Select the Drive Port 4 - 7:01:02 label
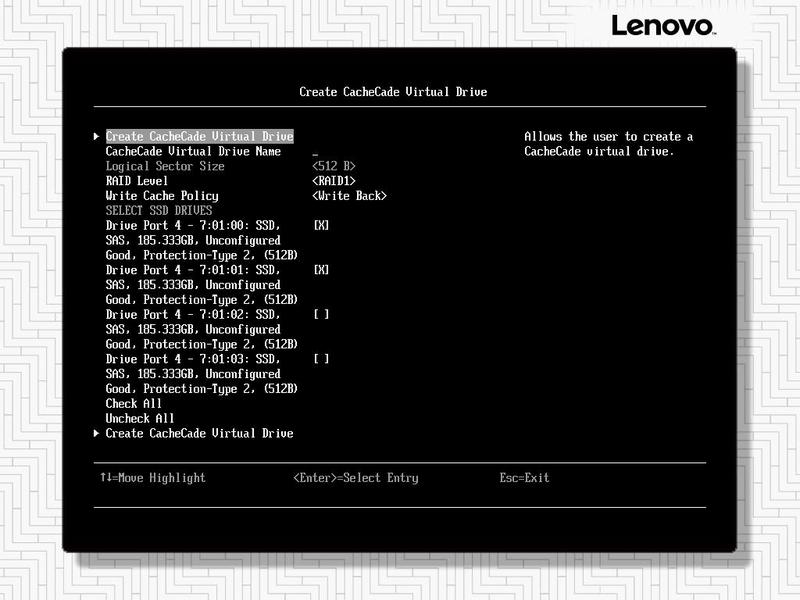The width and height of the screenshot is (800, 600). pyautogui.click(x=193, y=315)
